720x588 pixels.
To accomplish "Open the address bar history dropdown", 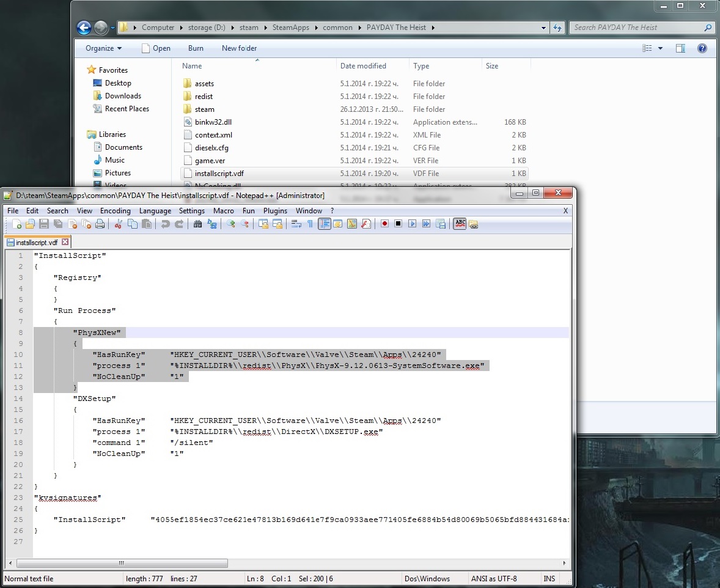I will [544, 28].
